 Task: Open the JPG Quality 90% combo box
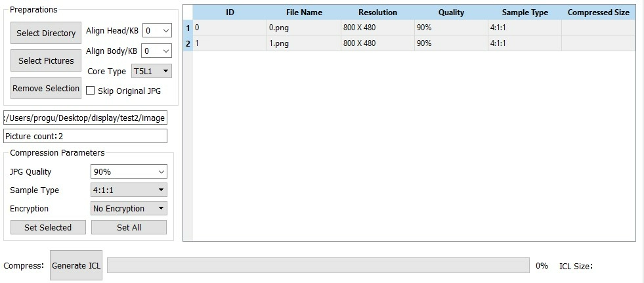click(x=129, y=172)
